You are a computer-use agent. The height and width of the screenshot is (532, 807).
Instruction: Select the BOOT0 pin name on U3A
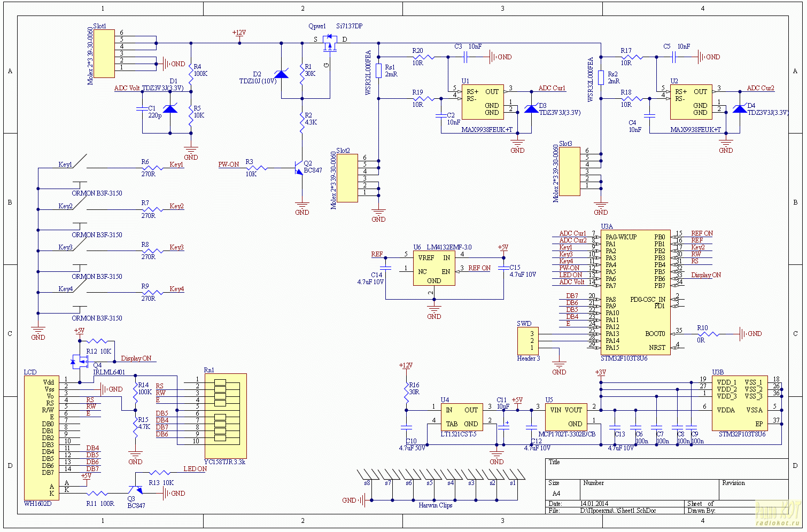655,334
